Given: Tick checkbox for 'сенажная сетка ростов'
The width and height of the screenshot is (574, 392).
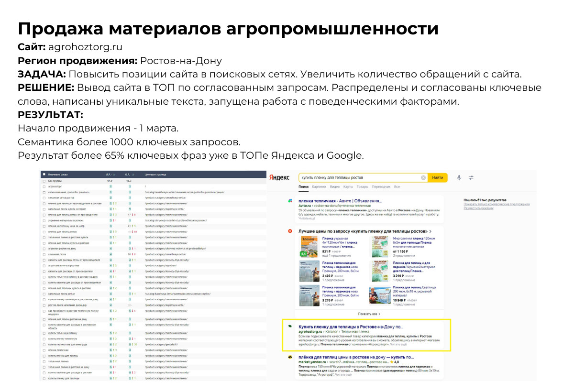Looking at the screenshot, I should [44, 197].
